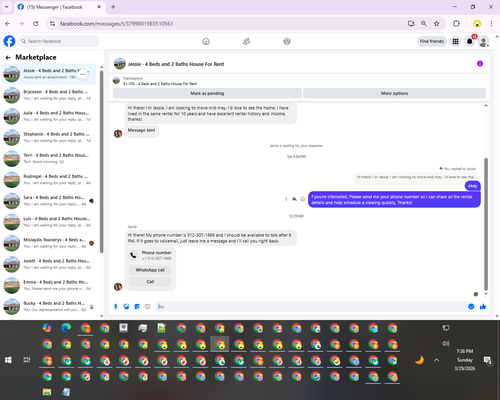
Task: Select the Messenger | Facebook tab
Action: (59, 7)
